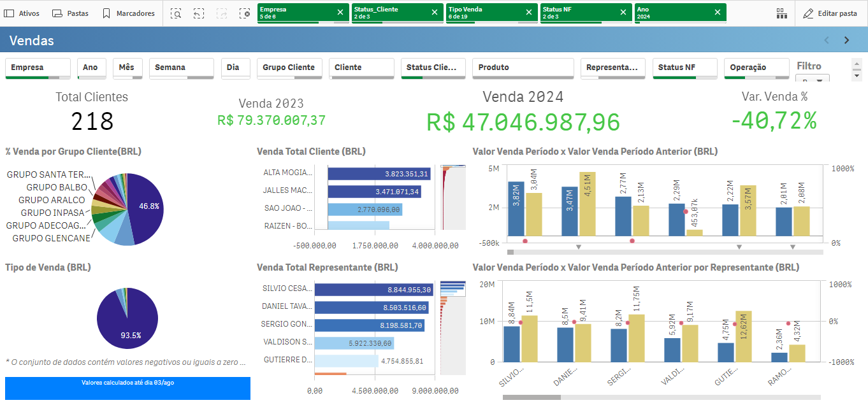The image size is (868, 405).
Task: Click Editar pasta to edit sheet
Action: [x=830, y=13]
